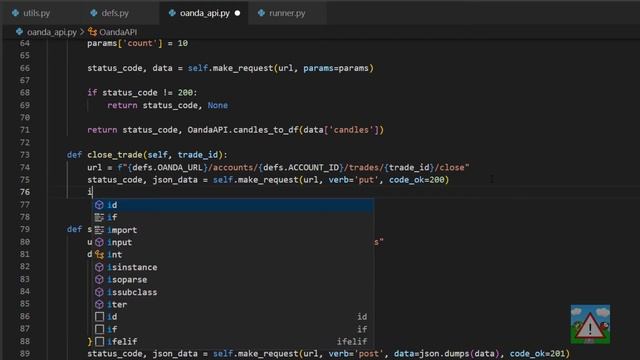Choose the 'iter' suggestion
This screenshot has width=640, height=360.
coord(232,304)
